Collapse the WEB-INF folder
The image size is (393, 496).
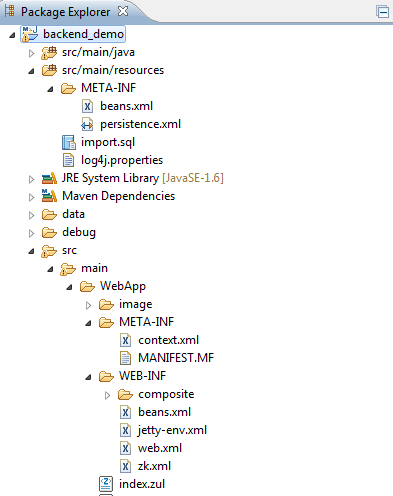(88, 377)
